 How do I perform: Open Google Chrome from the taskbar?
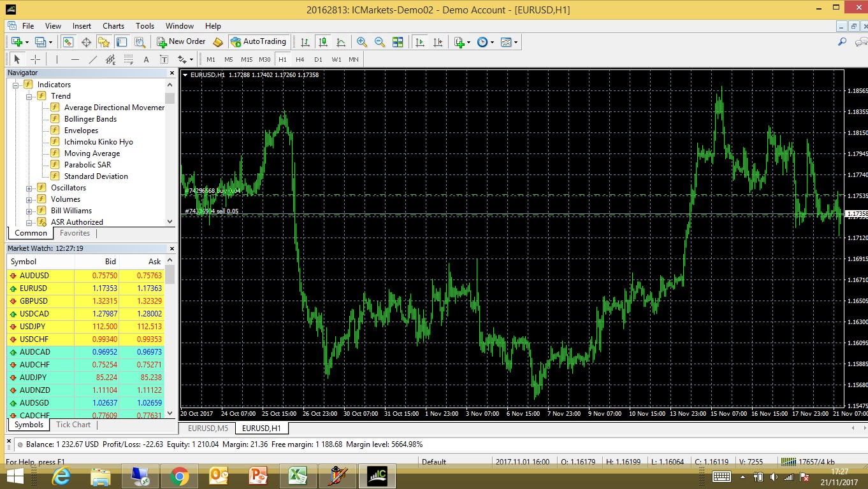pos(180,476)
